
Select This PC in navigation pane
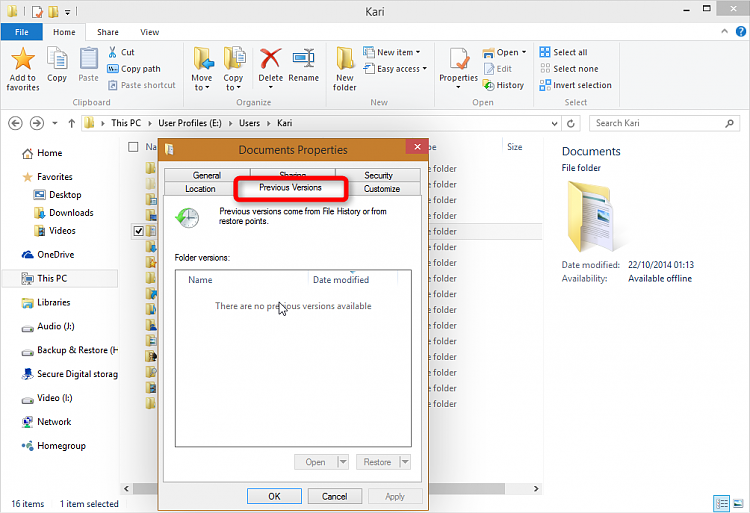52,278
